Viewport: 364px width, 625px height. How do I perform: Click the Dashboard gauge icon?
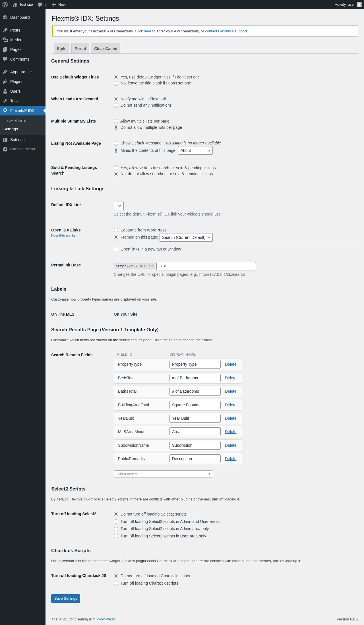pyautogui.click(x=5, y=17)
